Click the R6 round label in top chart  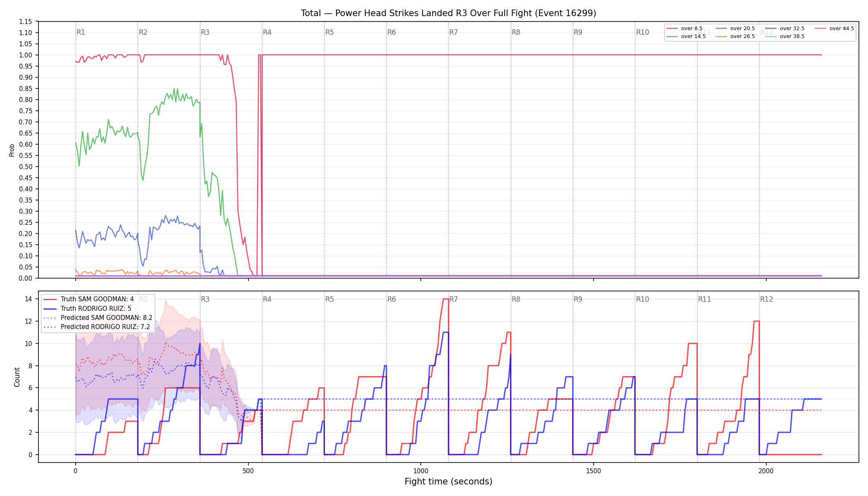tap(391, 32)
